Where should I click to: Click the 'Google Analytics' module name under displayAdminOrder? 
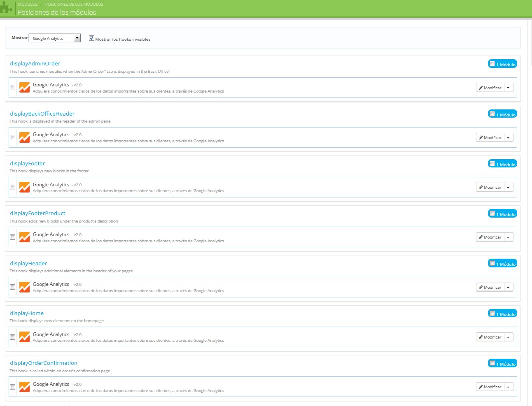tap(51, 85)
